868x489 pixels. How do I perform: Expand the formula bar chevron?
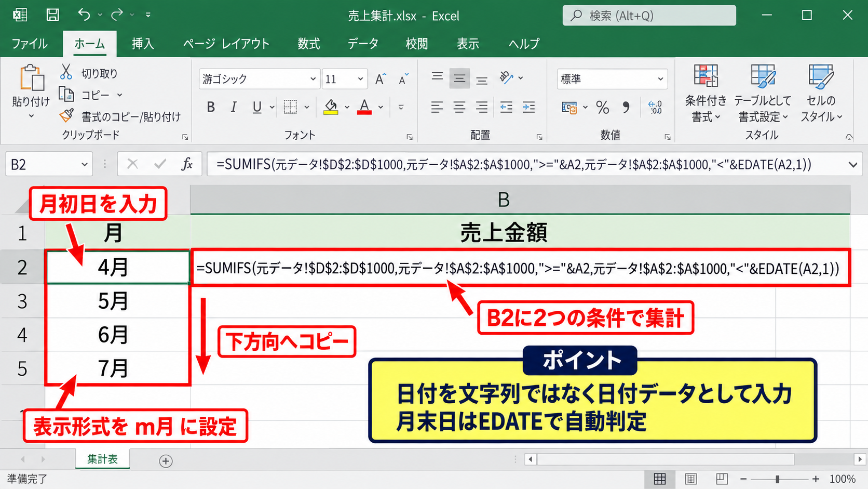click(853, 165)
